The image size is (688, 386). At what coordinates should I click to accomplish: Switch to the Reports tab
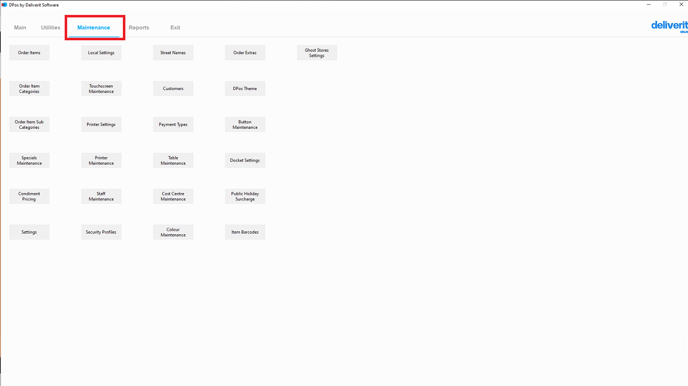[139, 27]
